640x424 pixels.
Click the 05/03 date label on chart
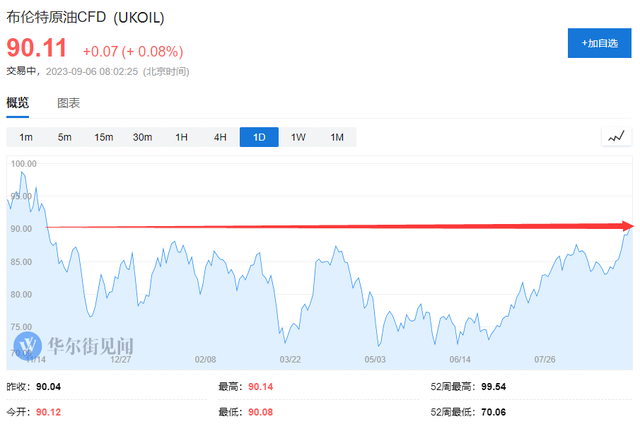(375, 360)
